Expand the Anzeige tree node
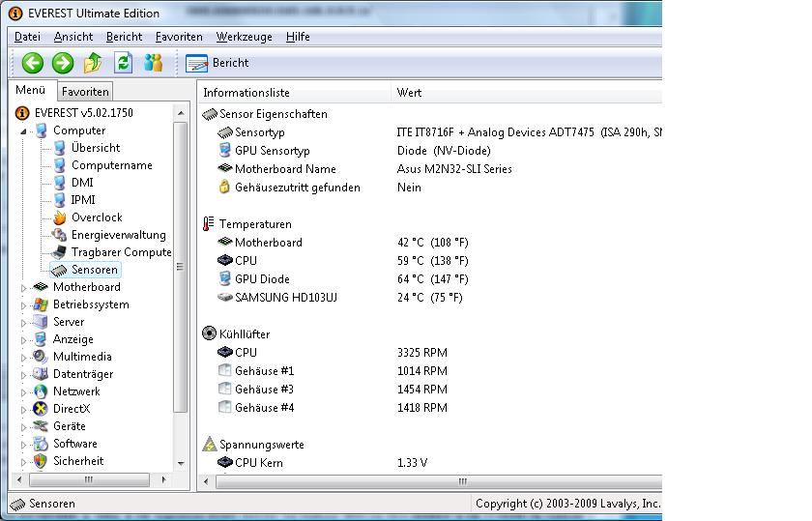 point(23,340)
